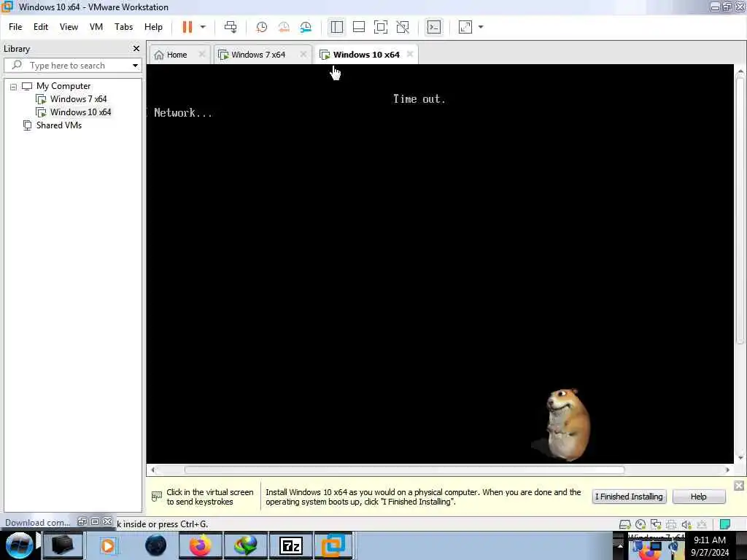Open Internet Download Manager taskbar icon
The height and width of the screenshot is (560, 747).
pos(245,545)
